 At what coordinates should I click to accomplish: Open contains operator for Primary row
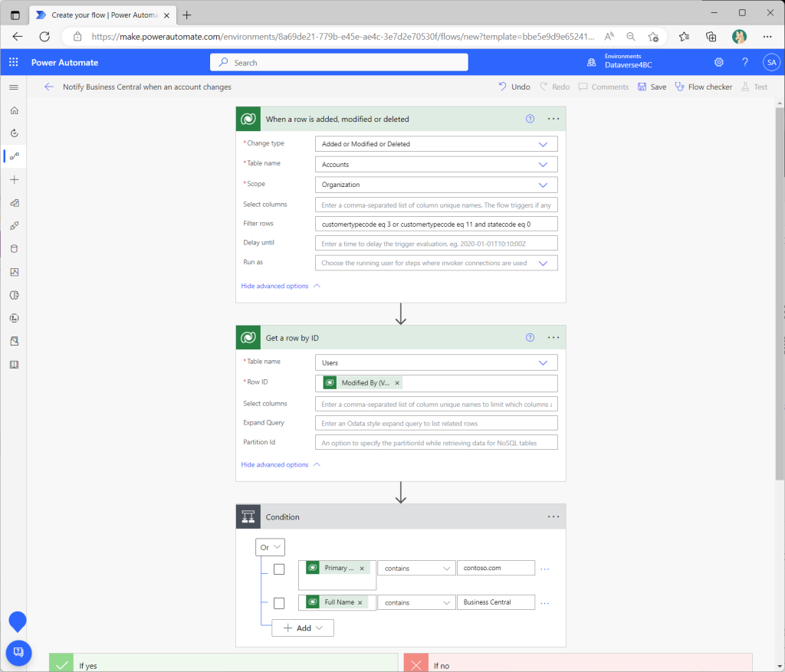[416, 568]
